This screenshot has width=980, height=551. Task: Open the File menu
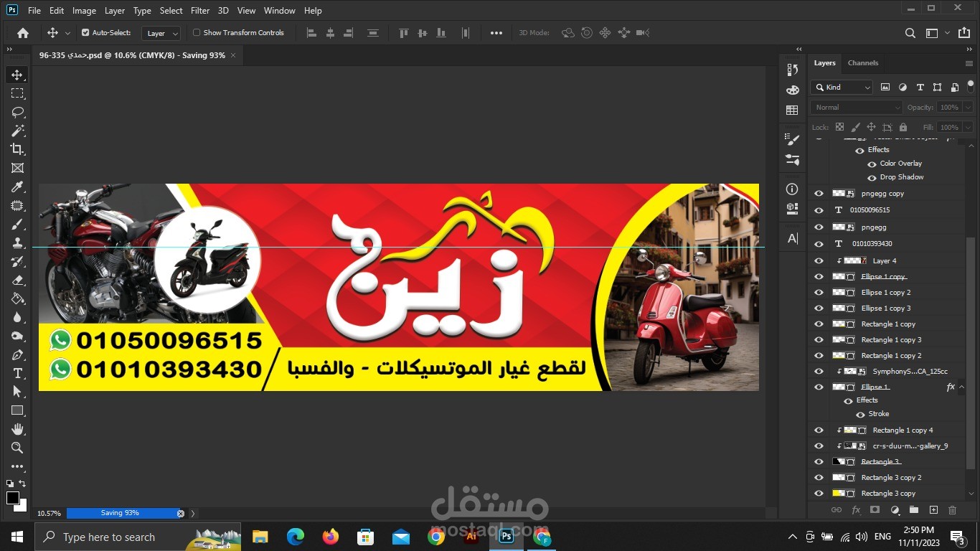point(34,11)
